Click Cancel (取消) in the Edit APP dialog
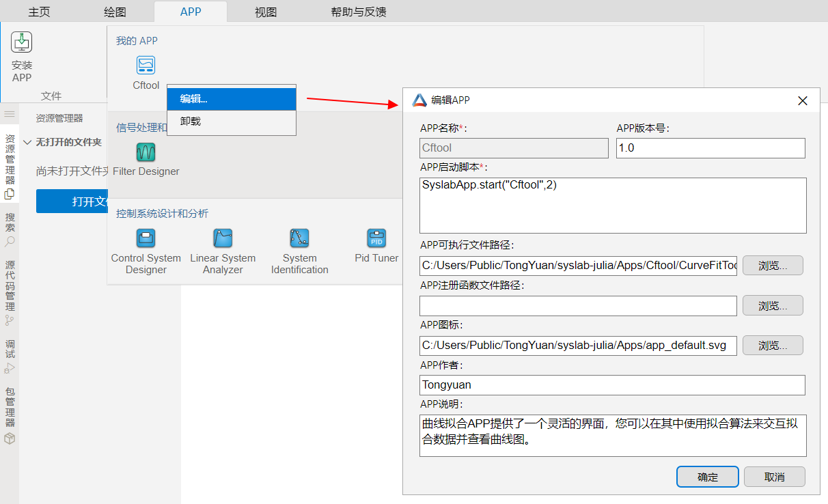 pos(774,477)
